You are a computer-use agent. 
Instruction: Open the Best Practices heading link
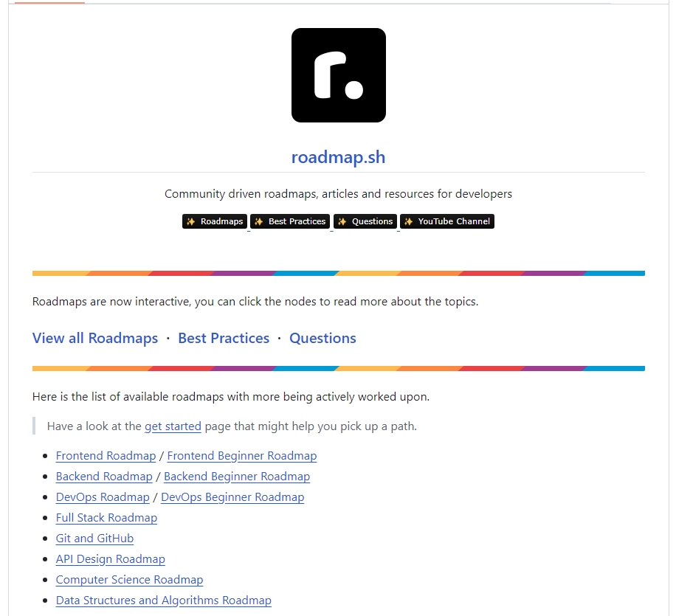(224, 338)
